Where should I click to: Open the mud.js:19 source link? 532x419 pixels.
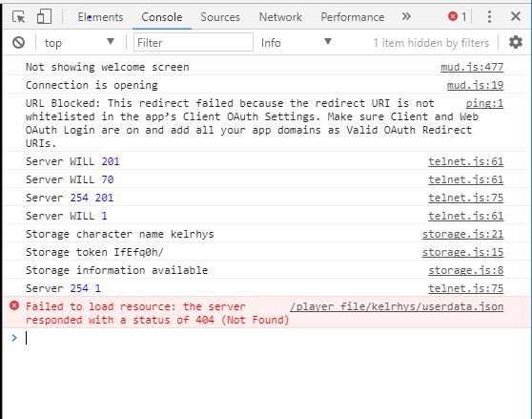[475, 85]
